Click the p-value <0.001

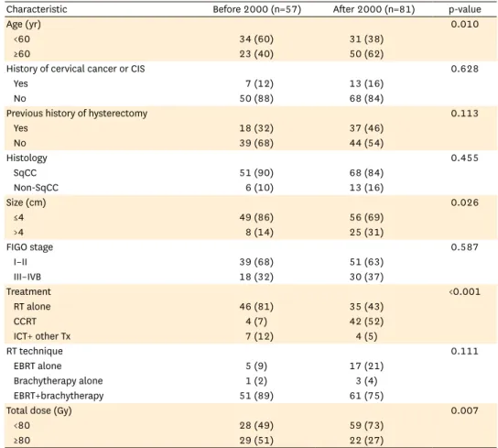[x=465, y=292]
